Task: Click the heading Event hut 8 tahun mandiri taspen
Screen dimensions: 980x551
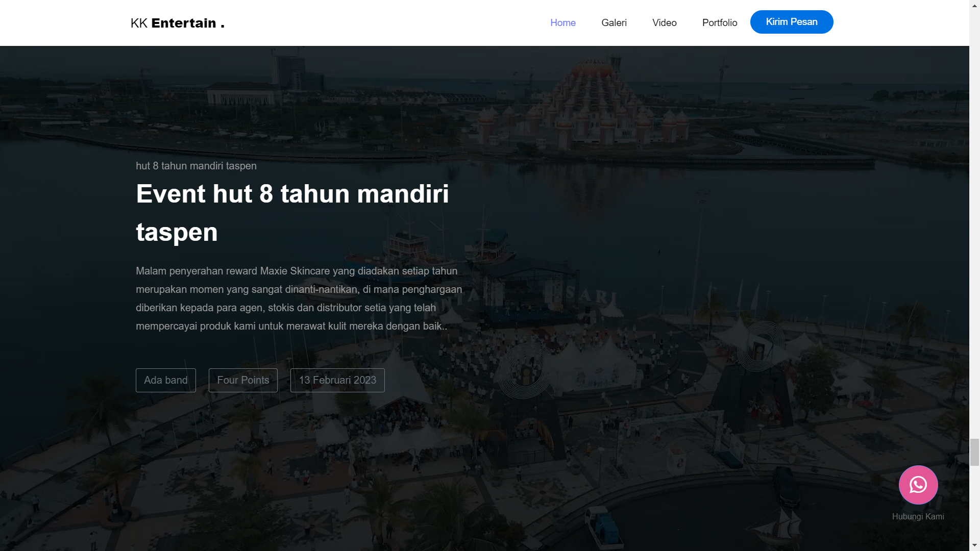Action: (x=292, y=213)
